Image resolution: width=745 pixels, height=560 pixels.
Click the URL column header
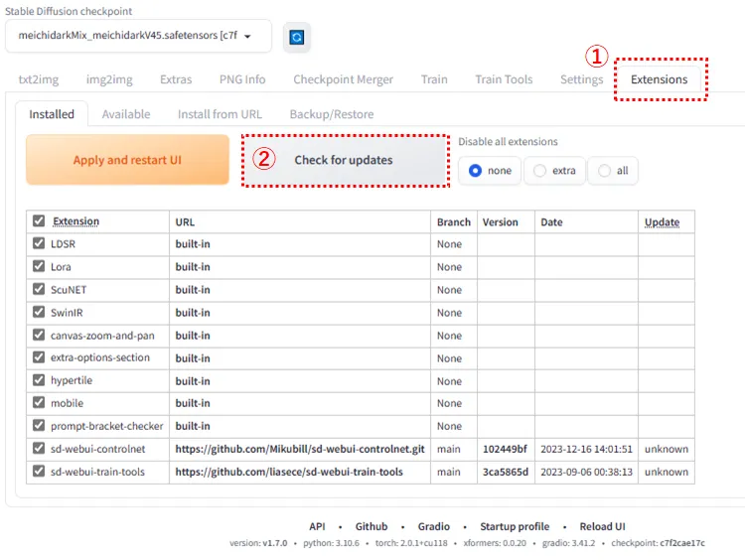coord(185,222)
